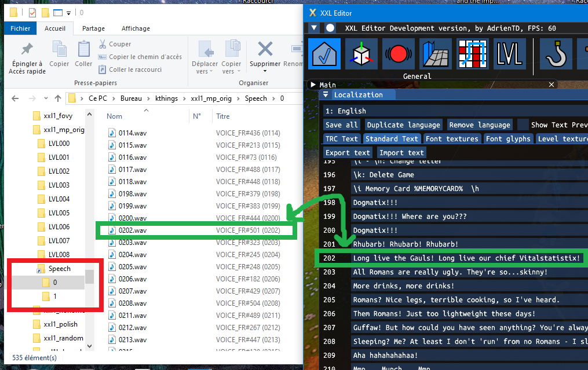
Task: Go up one folder with up arrow
Action: click(x=58, y=98)
